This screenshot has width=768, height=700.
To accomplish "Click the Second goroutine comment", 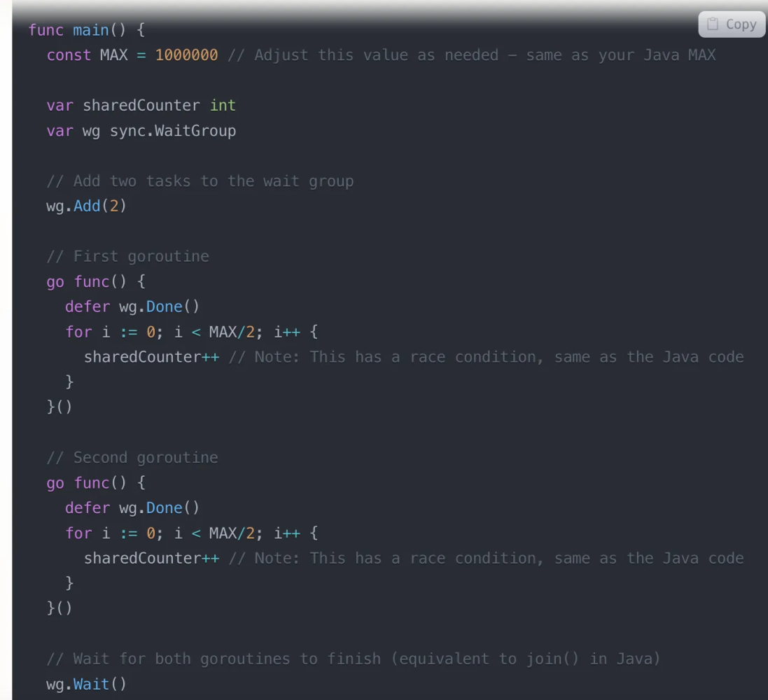I will click(x=132, y=457).
